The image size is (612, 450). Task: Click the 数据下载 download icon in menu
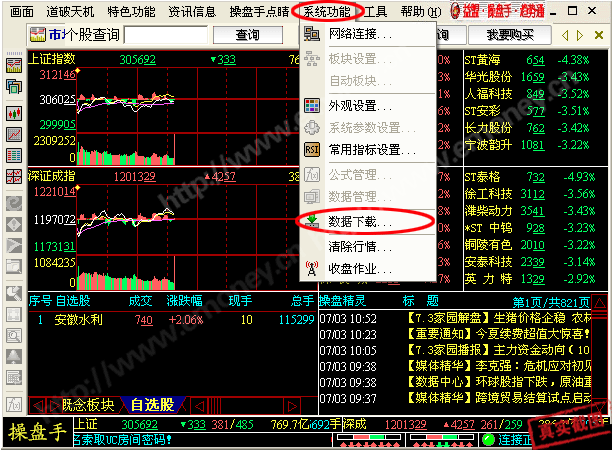(x=311, y=220)
